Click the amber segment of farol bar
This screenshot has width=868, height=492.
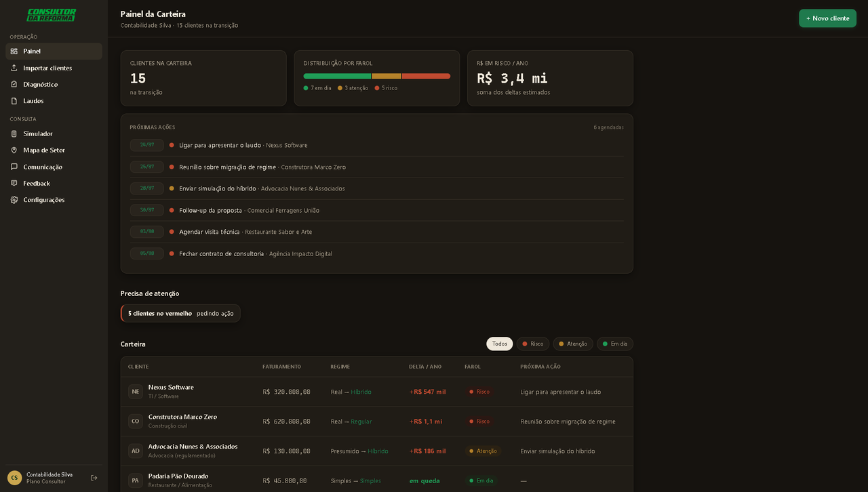(387, 76)
